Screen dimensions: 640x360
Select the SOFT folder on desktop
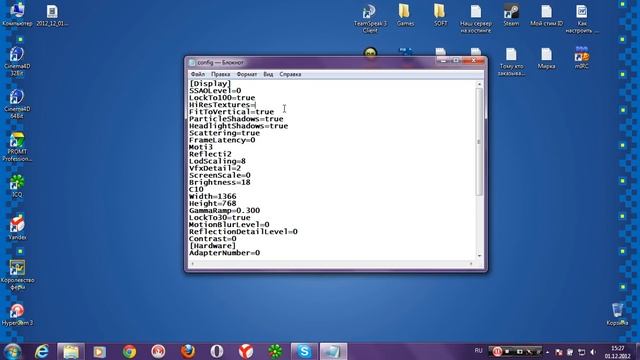click(440, 15)
